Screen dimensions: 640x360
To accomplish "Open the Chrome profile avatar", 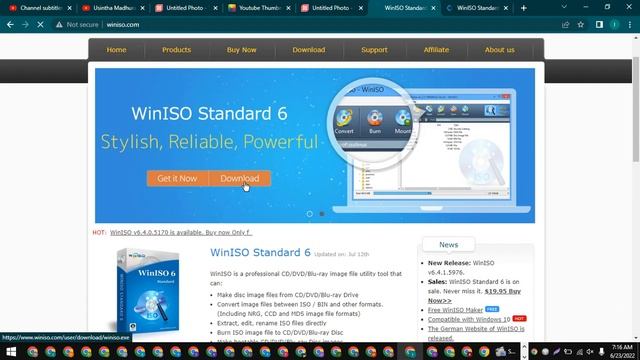I will pos(614,24).
